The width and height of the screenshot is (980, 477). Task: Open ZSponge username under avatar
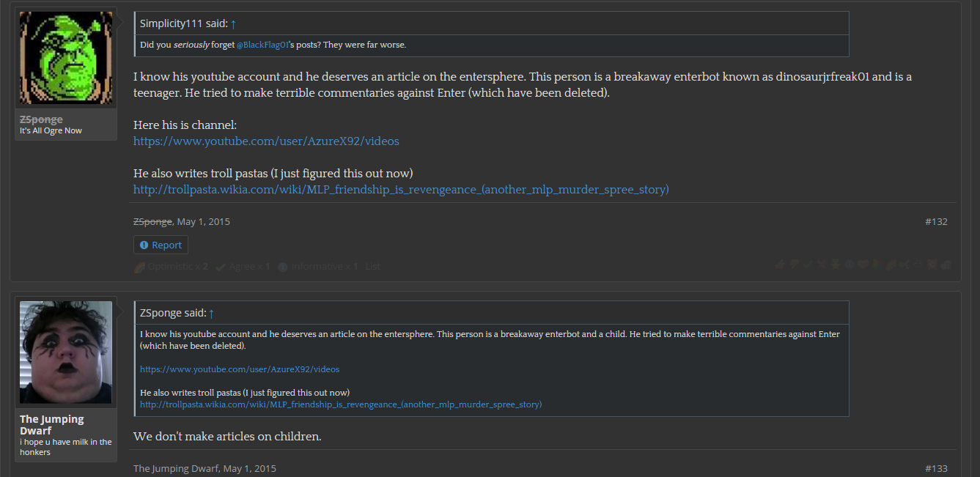pyautogui.click(x=41, y=119)
